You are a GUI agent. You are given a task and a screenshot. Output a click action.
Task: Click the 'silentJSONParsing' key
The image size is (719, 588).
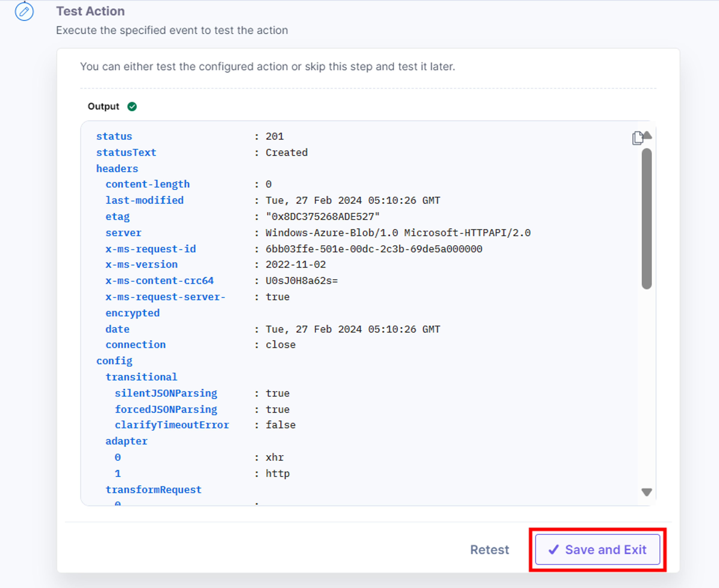click(166, 393)
